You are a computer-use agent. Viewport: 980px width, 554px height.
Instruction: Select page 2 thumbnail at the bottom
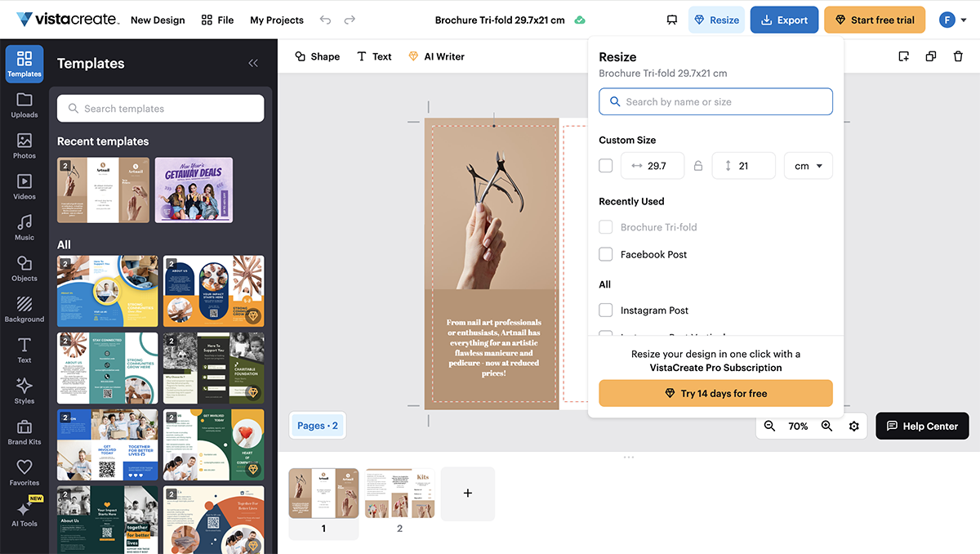click(399, 493)
